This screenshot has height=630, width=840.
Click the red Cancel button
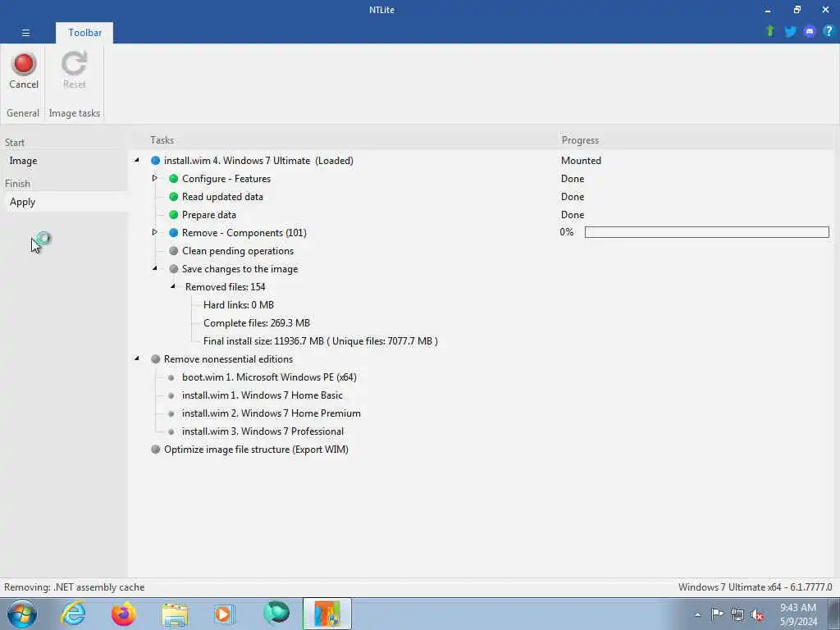click(x=24, y=71)
